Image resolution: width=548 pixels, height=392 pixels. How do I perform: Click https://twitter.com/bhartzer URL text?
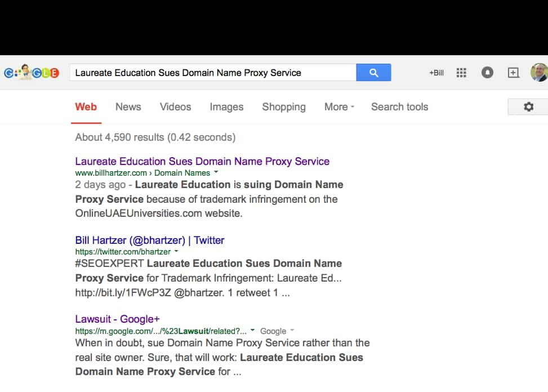coord(123,252)
